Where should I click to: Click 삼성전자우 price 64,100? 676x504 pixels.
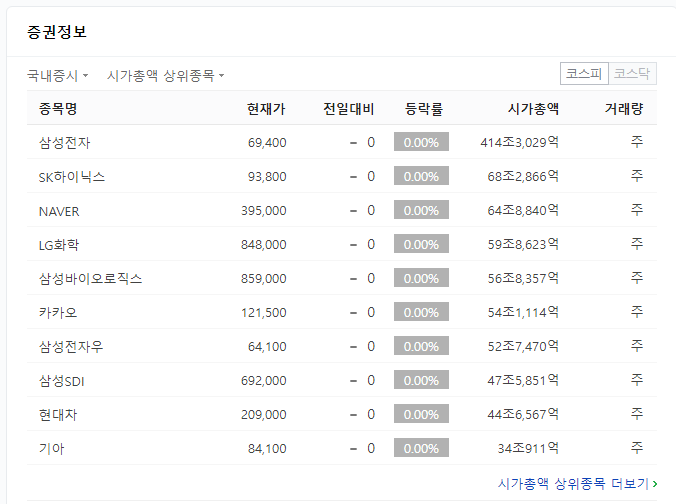[267, 347]
